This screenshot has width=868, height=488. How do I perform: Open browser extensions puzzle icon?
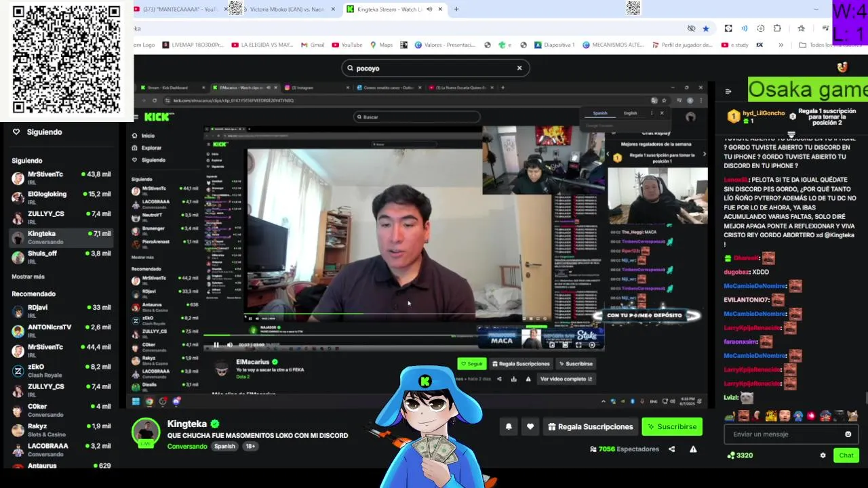click(777, 28)
